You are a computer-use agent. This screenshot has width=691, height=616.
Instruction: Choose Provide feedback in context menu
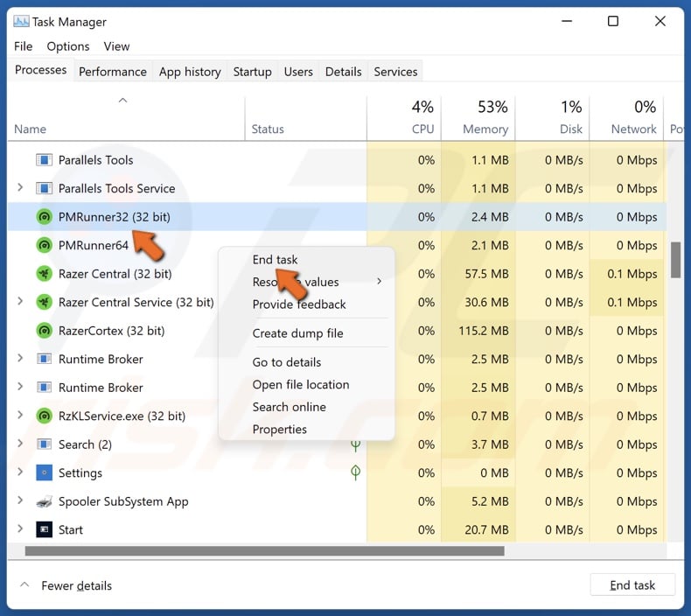point(299,304)
